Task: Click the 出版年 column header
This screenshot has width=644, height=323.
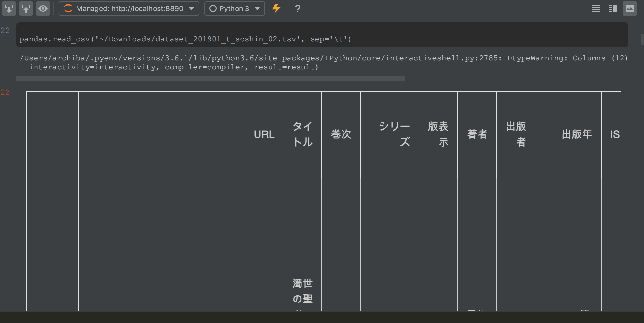Action: point(568,134)
